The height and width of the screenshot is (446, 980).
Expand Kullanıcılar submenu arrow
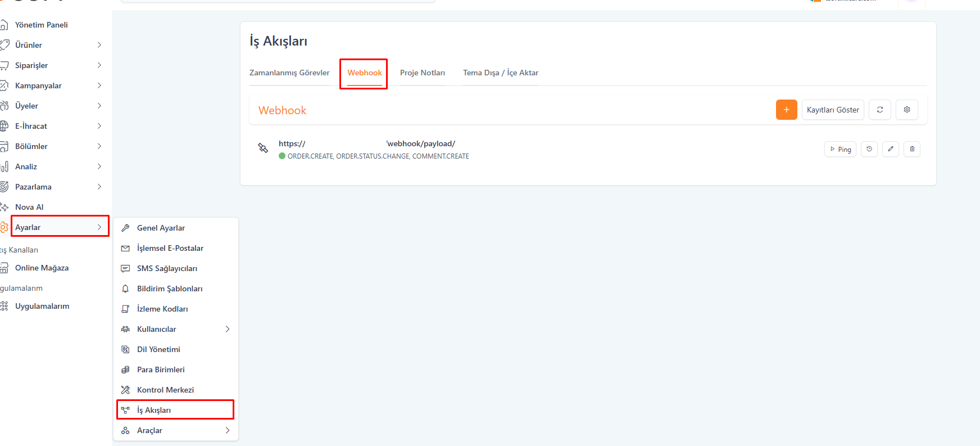coord(227,329)
